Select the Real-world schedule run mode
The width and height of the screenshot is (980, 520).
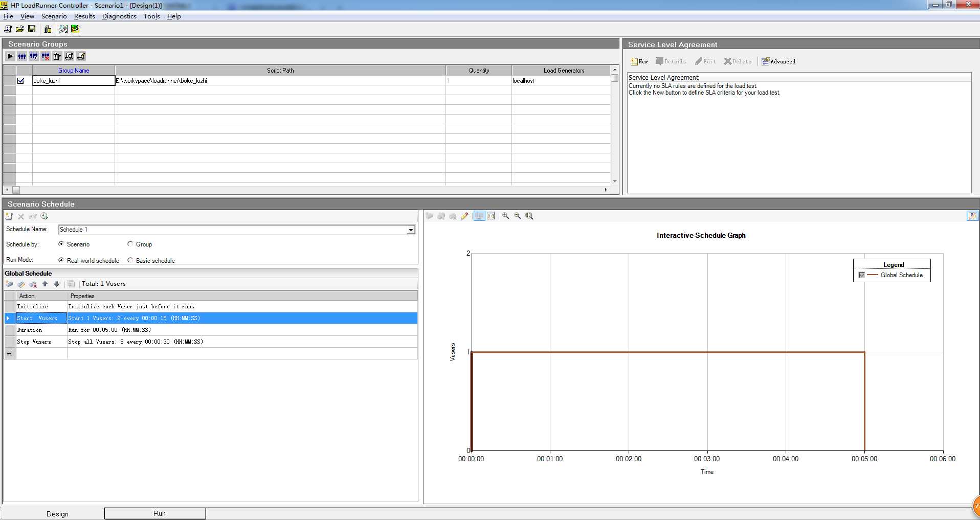(61, 260)
